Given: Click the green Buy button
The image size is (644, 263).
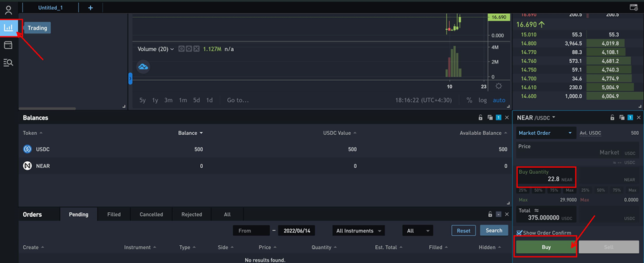Looking at the screenshot, I should (546, 247).
